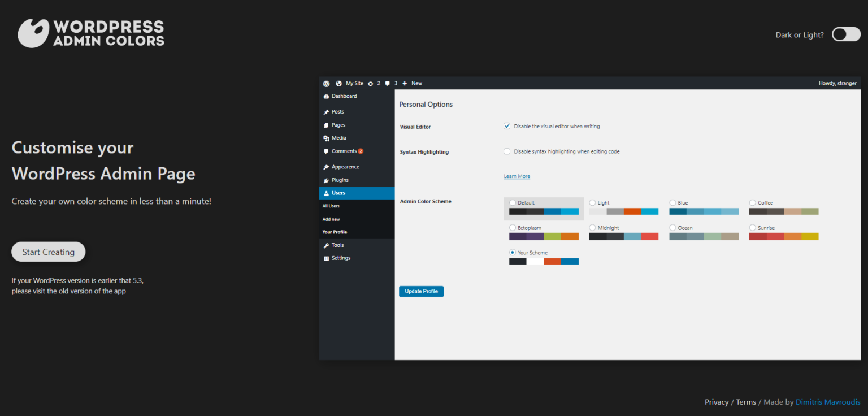Select the Your Scheme radio button
The image size is (868, 416).
tap(513, 253)
